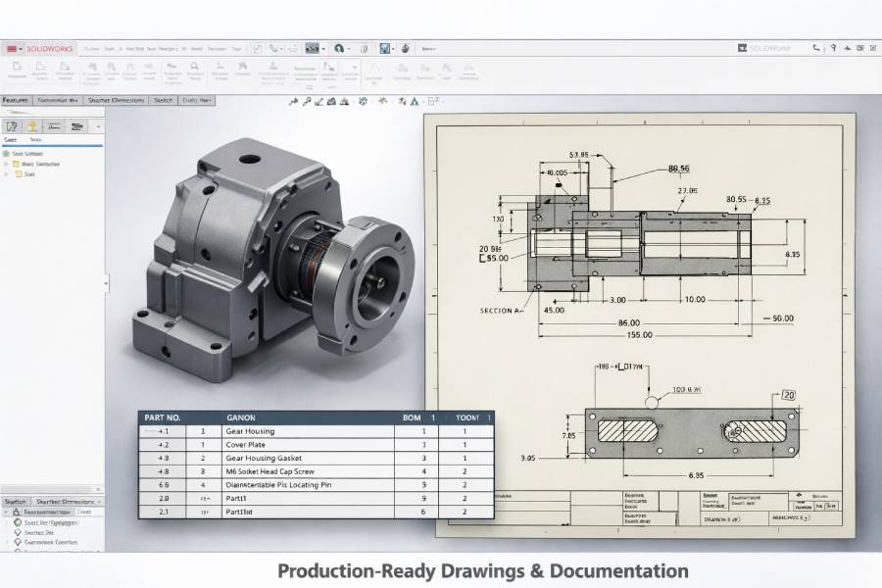Open the ConfigurationManager tab icon in the left panel
The width and height of the screenshot is (882, 588).
[x=54, y=126]
